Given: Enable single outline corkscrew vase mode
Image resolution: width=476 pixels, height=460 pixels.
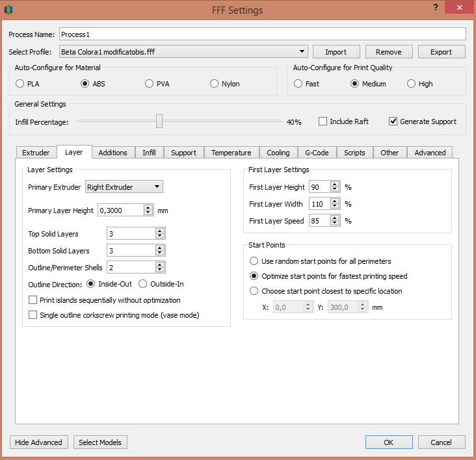Looking at the screenshot, I should (33, 315).
